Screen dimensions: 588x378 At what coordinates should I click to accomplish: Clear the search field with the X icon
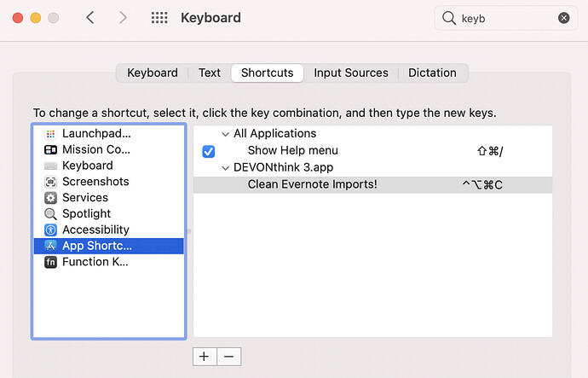click(563, 18)
